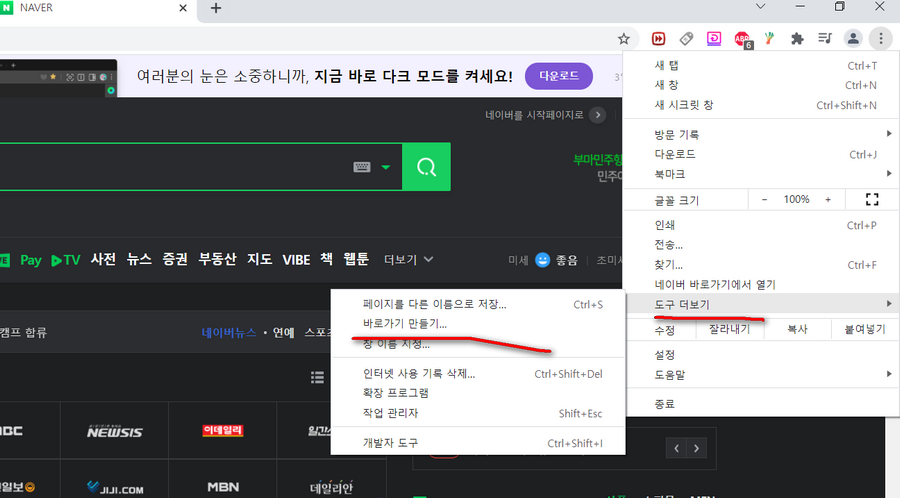Select 인쇄 menu entry
This screenshot has width=900, height=498.
click(x=761, y=225)
